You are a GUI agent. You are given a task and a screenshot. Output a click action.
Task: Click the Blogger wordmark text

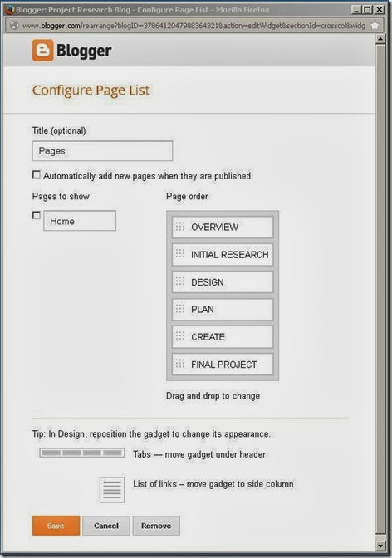pos(84,51)
